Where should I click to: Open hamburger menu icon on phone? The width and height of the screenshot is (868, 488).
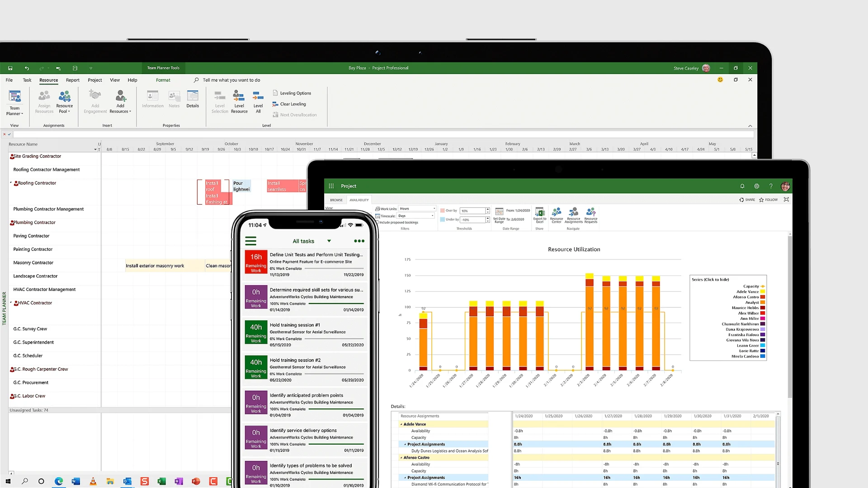coord(251,241)
